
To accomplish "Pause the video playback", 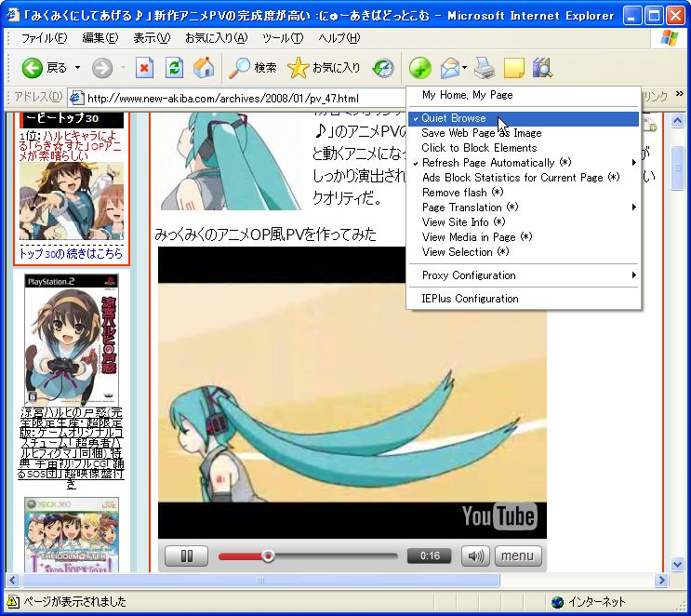I will pyautogui.click(x=186, y=556).
